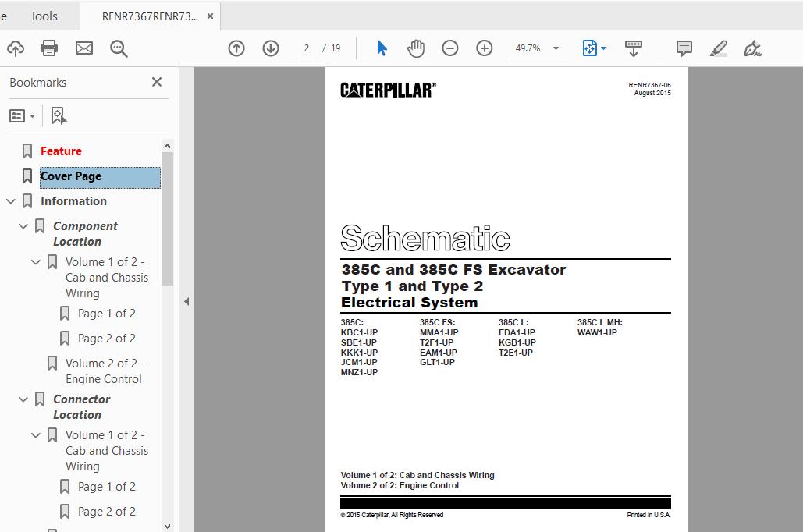Zoom in with plus icon
The image size is (803, 532).
click(x=484, y=48)
